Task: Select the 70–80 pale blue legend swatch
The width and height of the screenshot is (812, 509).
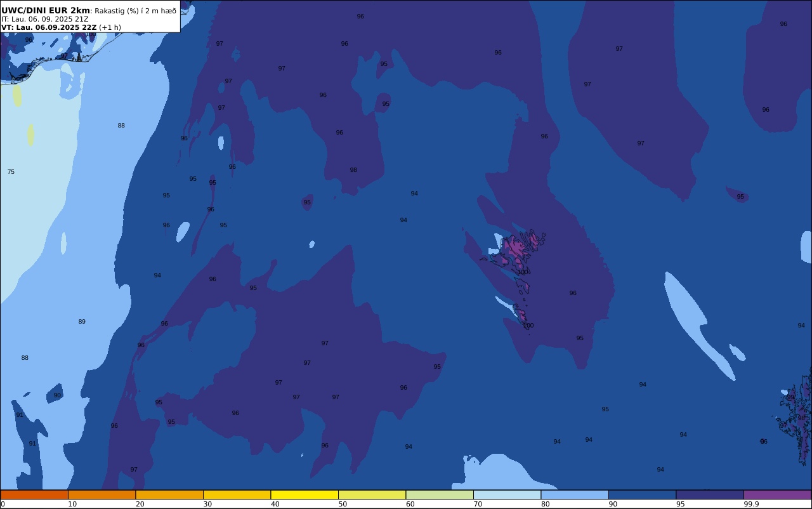Action: tap(507, 494)
